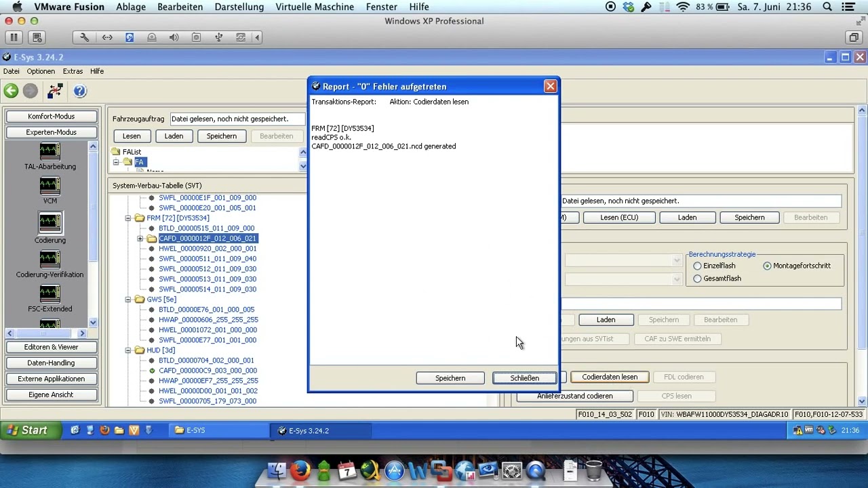Screen dimensions: 868x488
Task: Open the Optionen menu
Action: [x=41, y=71]
